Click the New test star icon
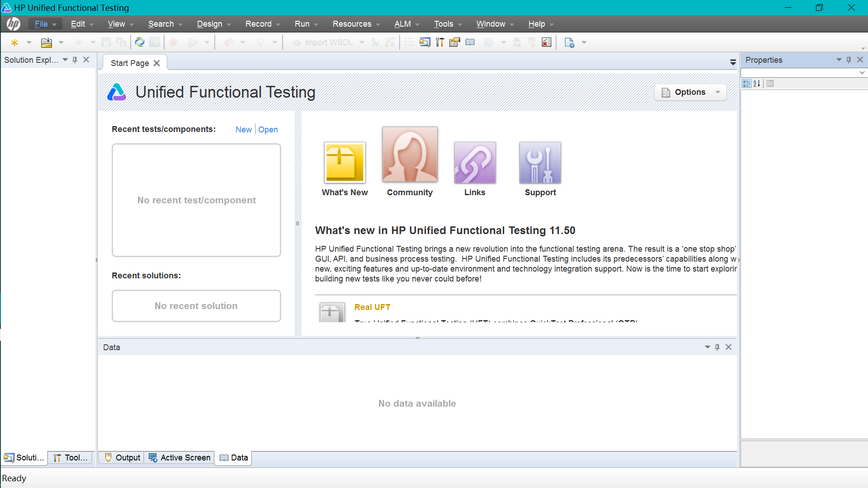This screenshot has height=488, width=868. (x=14, y=42)
